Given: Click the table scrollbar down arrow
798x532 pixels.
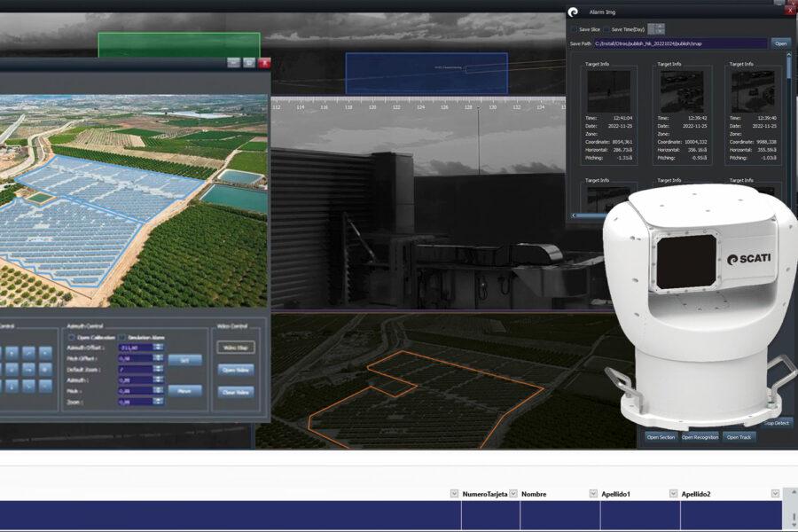Looking at the screenshot, I should pos(793,525).
